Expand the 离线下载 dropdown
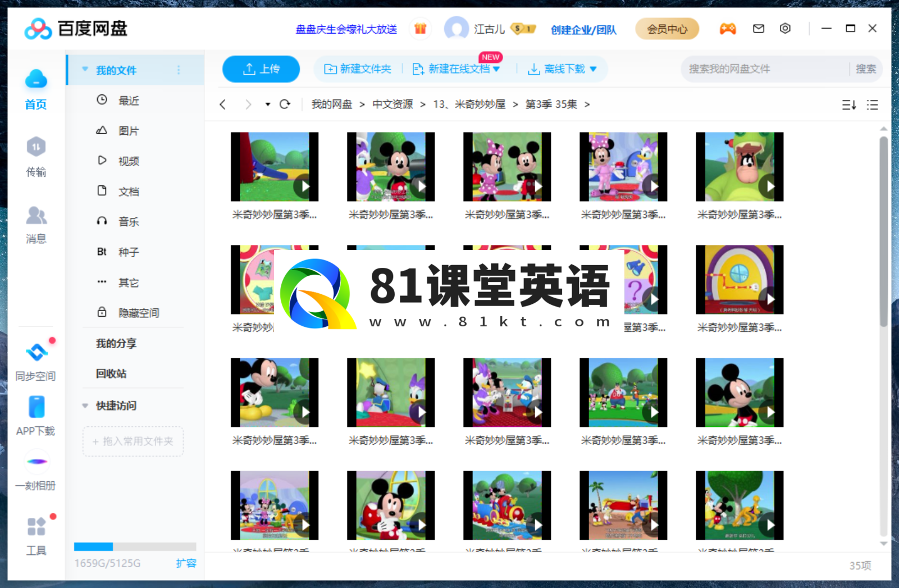Screen dimensions: 899x588 coord(593,69)
